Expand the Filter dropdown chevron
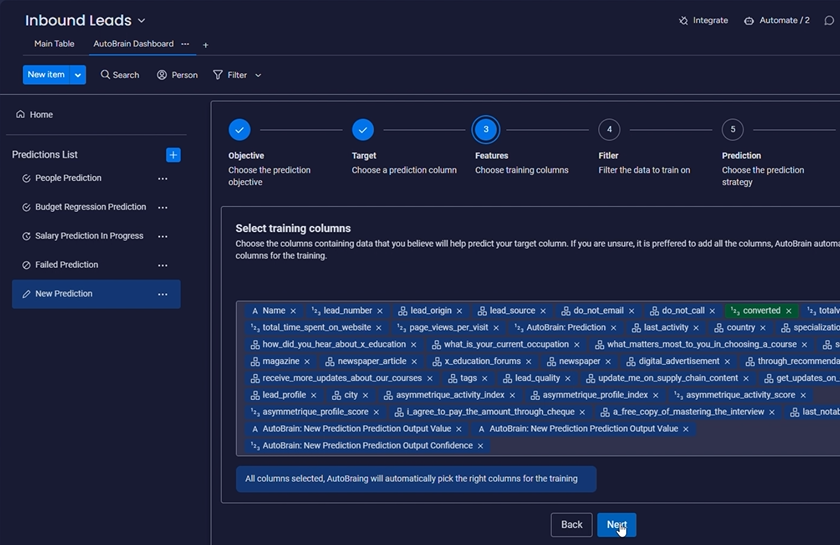Viewport: 840px width, 545px height. 258,75
